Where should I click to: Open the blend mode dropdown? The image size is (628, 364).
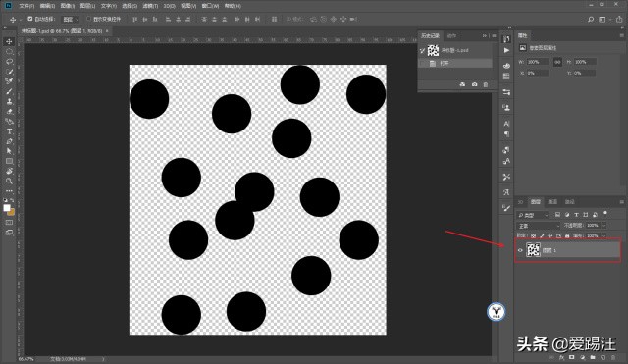pos(538,226)
